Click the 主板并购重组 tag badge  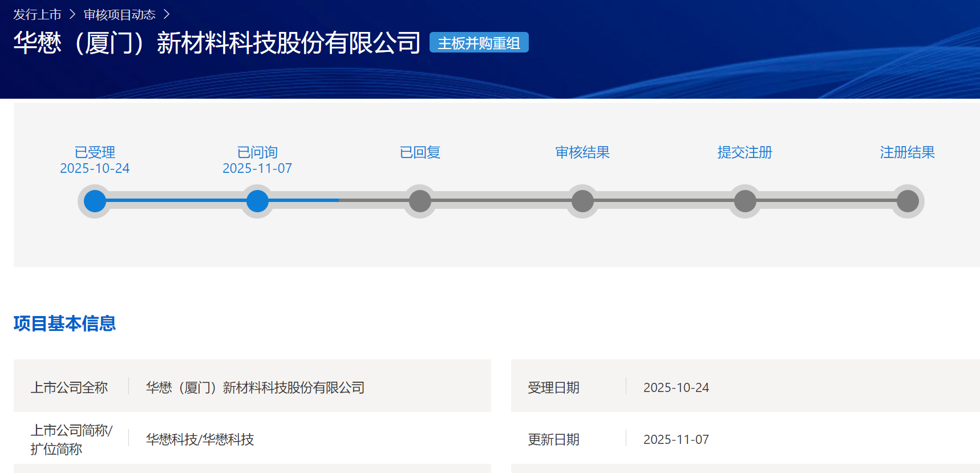(479, 43)
